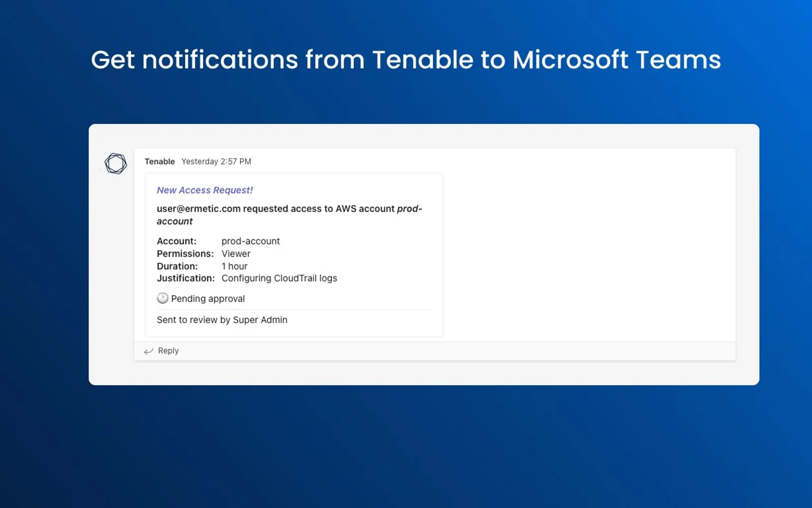Click the 'prod-account' value in the Account row
812x508 pixels.
coord(251,241)
